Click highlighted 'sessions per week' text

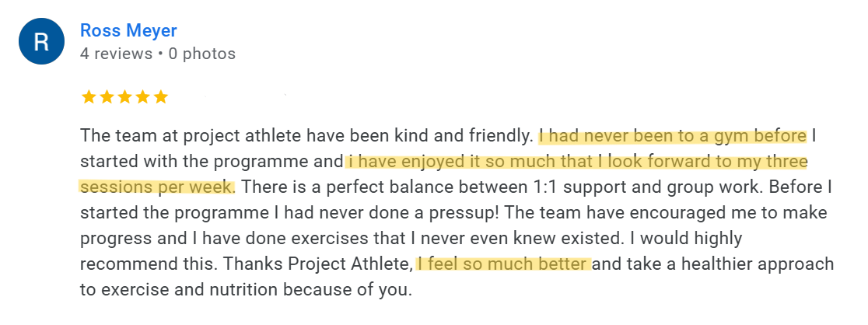tap(156, 187)
